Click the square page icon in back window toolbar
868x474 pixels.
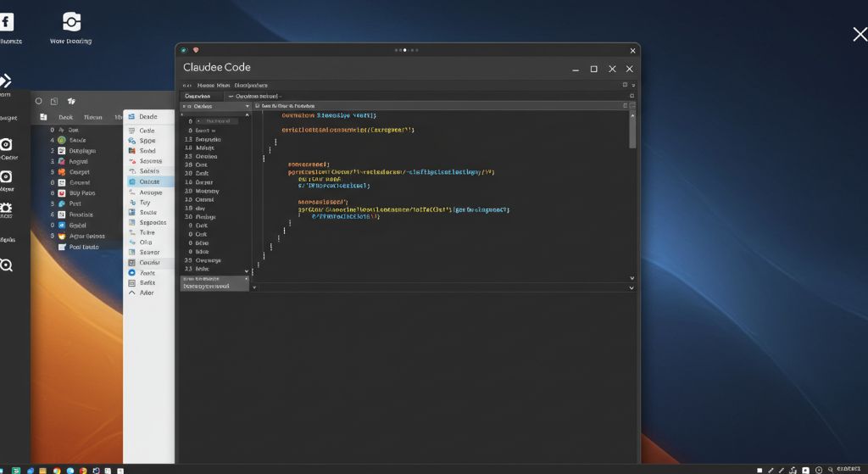coord(54,102)
